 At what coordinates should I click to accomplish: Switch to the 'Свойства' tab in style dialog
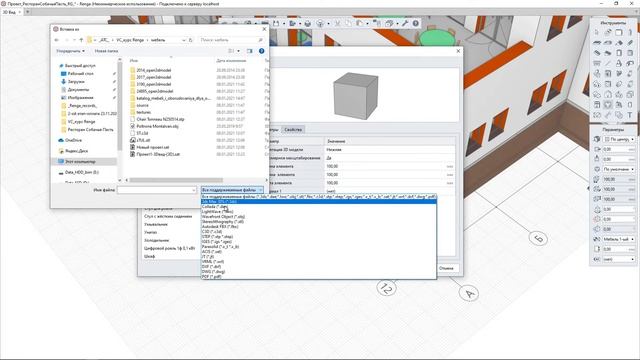pos(293,129)
